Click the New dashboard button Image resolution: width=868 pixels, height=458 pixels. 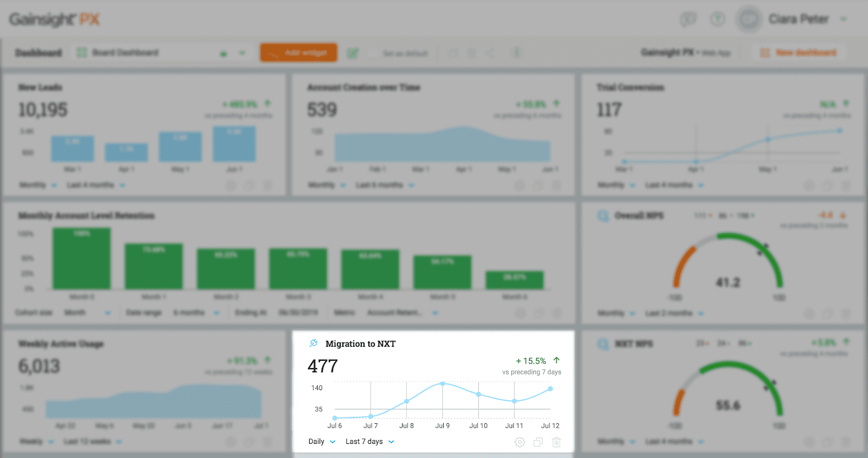click(x=799, y=53)
